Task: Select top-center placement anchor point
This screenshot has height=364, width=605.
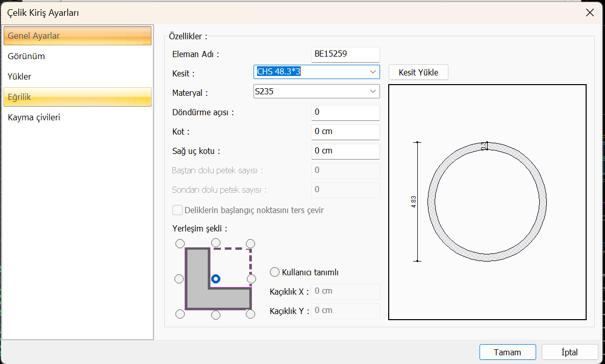Action: pos(216,242)
